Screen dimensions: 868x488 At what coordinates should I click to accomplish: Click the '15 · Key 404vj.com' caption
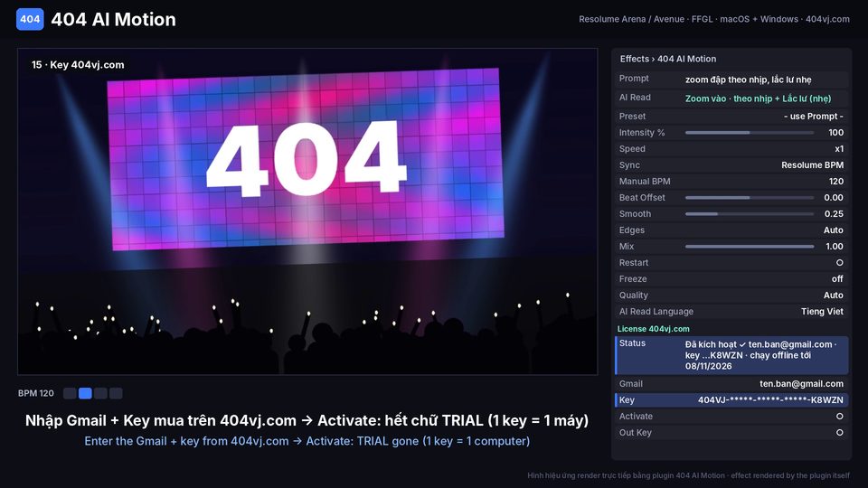[x=78, y=65]
